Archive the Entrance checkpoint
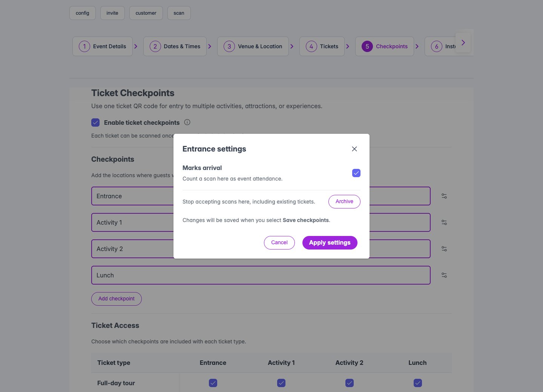This screenshot has height=392, width=543. coord(344,202)
